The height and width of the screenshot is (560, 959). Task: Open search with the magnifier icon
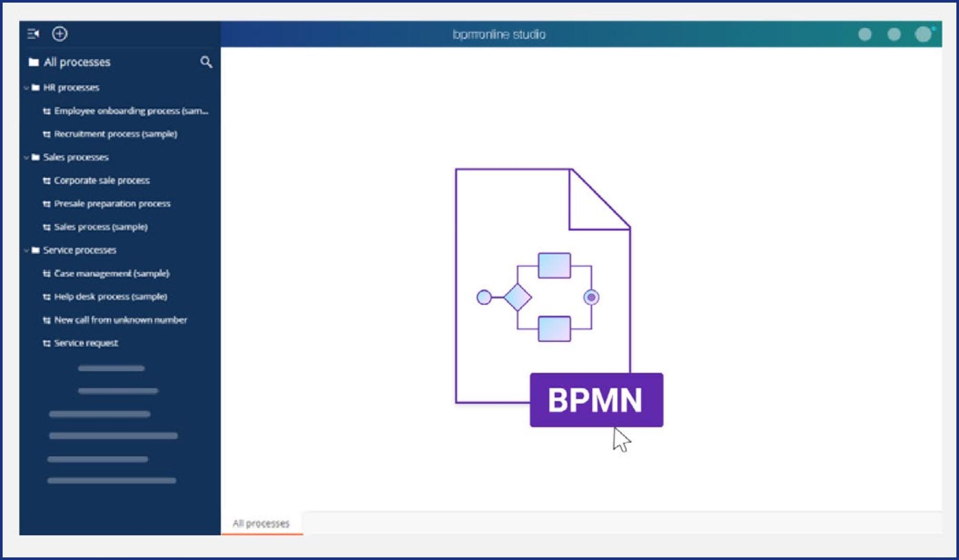click(x=206, y=62)
